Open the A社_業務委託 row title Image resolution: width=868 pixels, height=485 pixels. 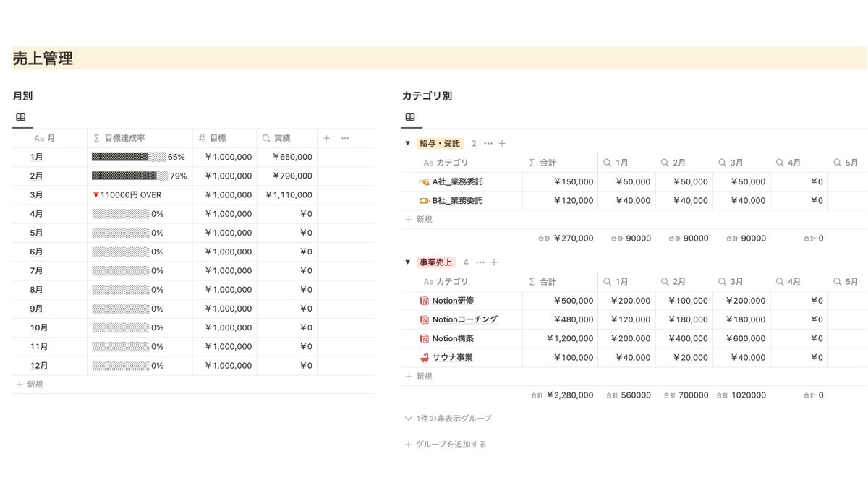[457, 181]
